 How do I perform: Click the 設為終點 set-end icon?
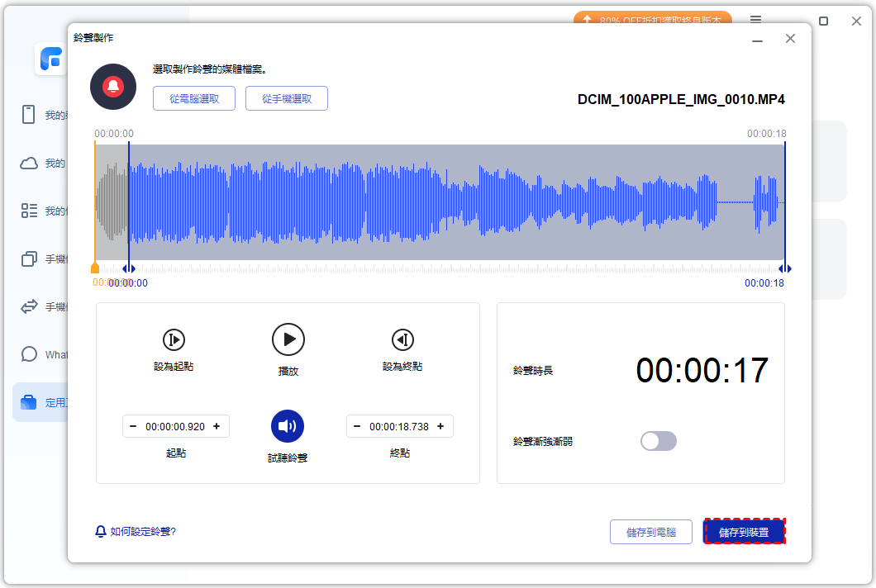click(x=402, y=339)
